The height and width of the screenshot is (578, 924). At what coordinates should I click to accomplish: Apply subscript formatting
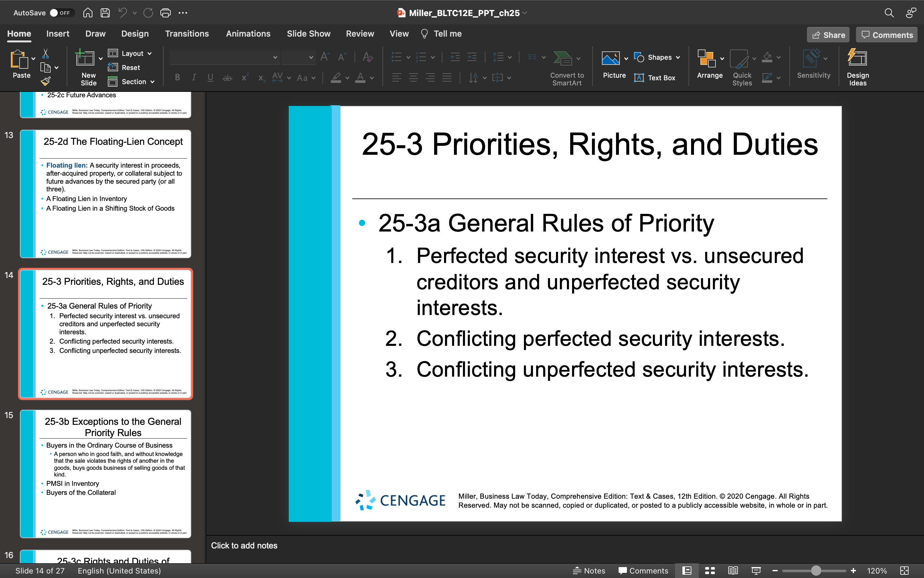click(x=261, y=78)
